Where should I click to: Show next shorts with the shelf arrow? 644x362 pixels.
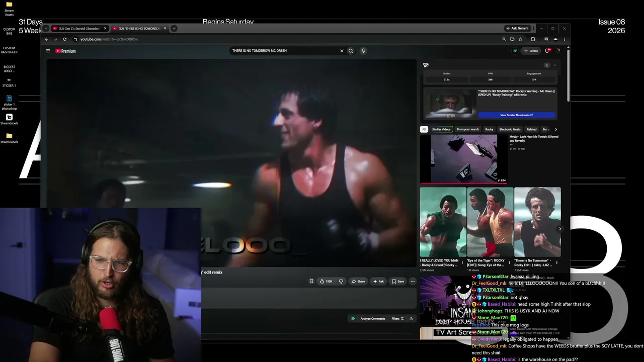tap(560, 229)
